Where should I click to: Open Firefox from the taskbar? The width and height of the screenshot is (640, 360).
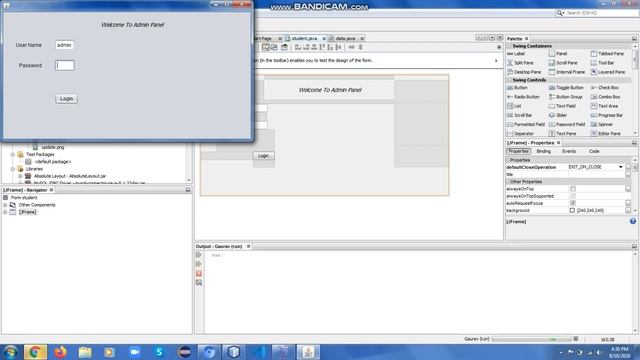point(60,352)
